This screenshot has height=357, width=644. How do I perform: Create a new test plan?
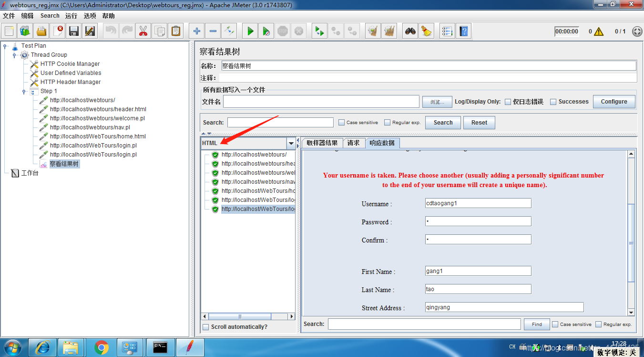point(9,31)
